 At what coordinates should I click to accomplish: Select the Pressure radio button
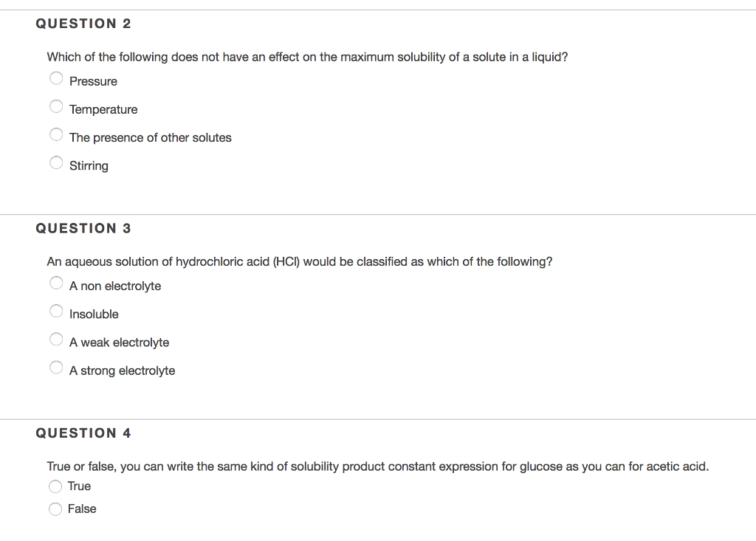click(56, 77)
